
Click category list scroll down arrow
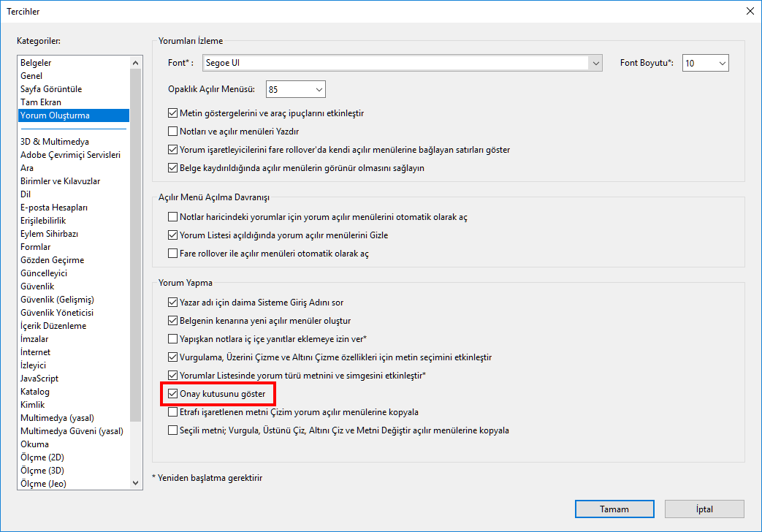(x=136, y=483)
